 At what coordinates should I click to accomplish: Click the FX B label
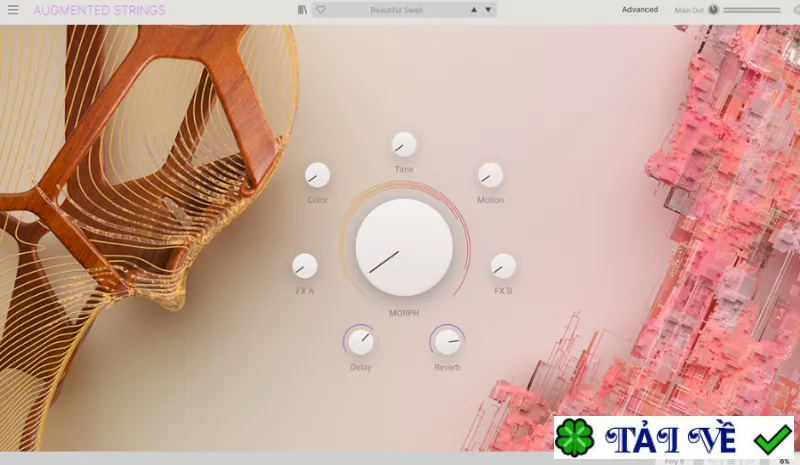(503, 290)
